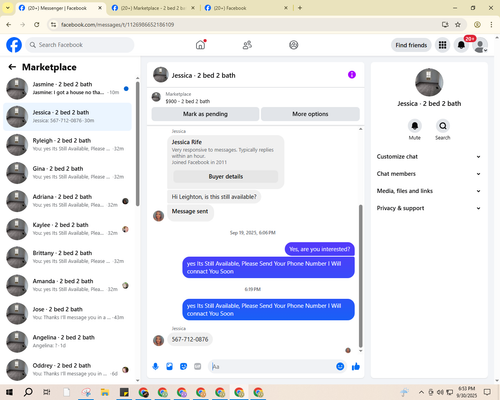Open Angelina - 2 bed 2 bath conversation
Screen dimensions: 500x400
point(67,341)
